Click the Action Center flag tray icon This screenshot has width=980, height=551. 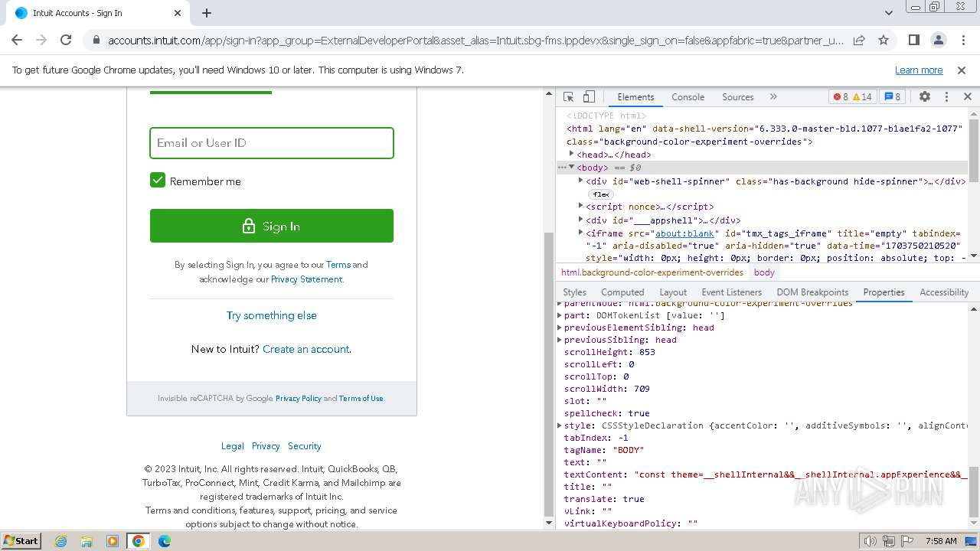point(907,541)
